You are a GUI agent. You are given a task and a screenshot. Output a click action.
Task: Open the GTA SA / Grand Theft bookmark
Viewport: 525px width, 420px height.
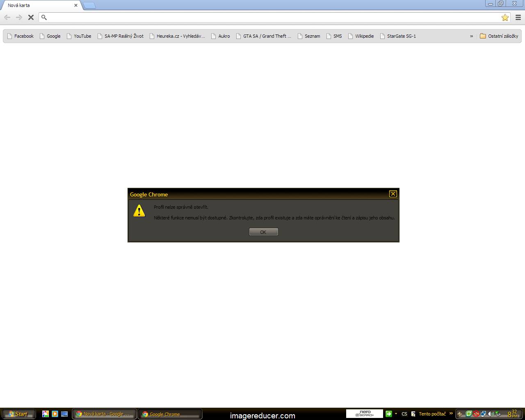pyautogui.click(x=264, y=36)
